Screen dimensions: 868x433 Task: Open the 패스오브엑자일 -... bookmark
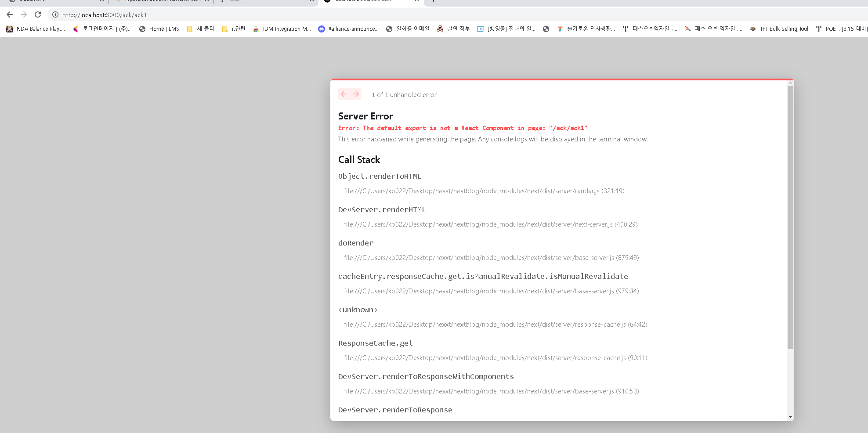pyautogui.click(x=650, y=29)
